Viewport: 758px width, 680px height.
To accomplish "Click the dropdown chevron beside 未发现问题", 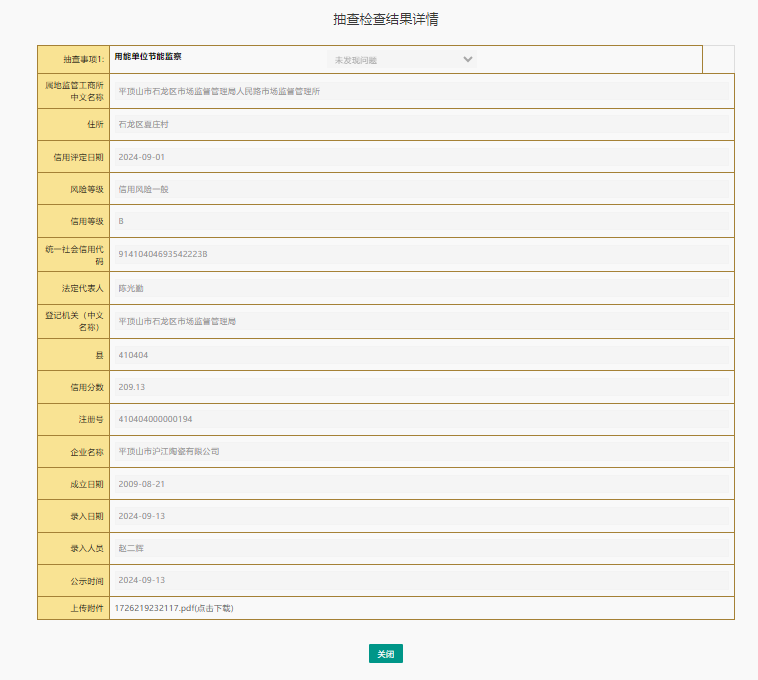I will coord(467,60).
